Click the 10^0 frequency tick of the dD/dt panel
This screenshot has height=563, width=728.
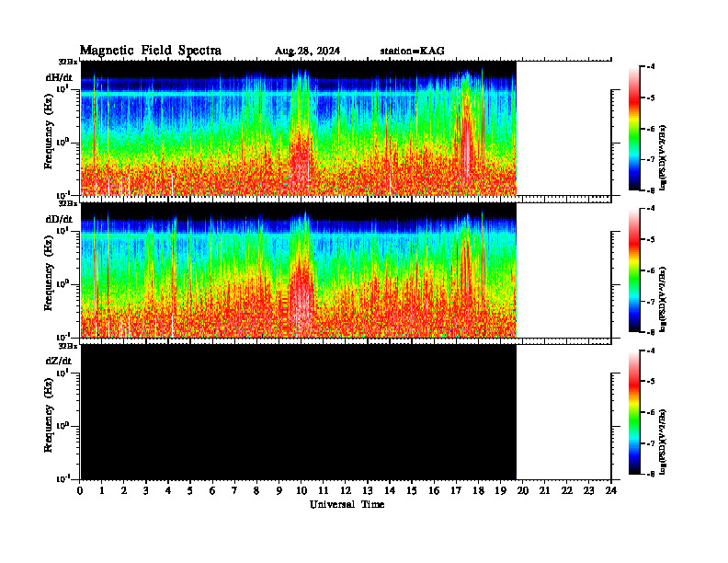63,283
